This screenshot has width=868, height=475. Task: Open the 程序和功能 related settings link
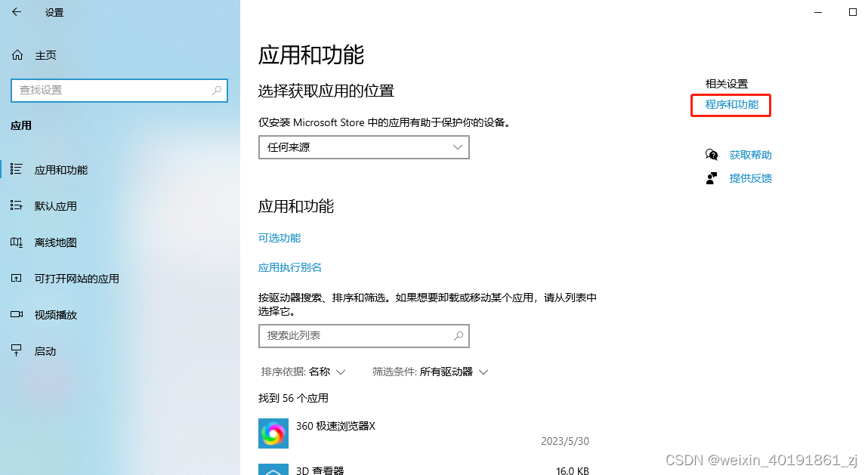coord(731,104)
